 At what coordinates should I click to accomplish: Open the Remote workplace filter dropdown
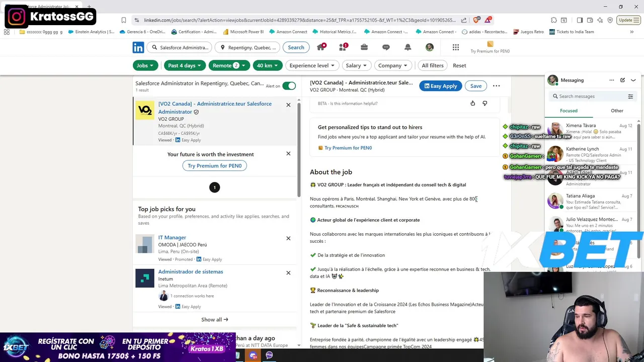click(229, 65)
